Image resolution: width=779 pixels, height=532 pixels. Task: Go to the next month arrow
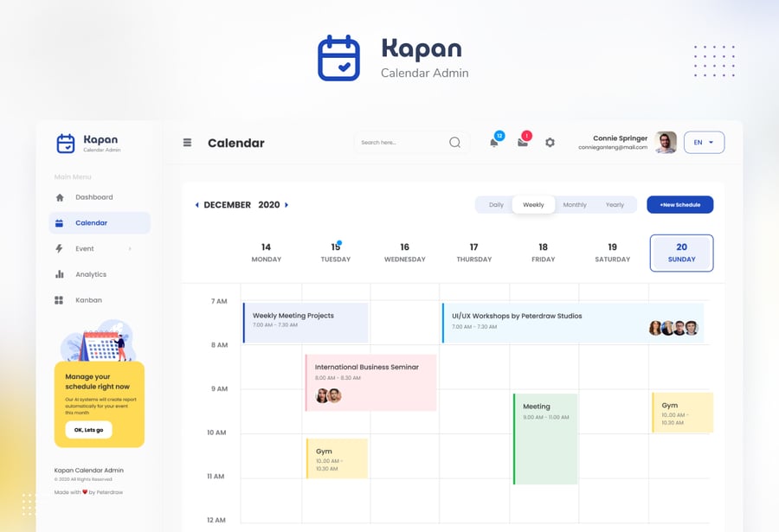286,205
